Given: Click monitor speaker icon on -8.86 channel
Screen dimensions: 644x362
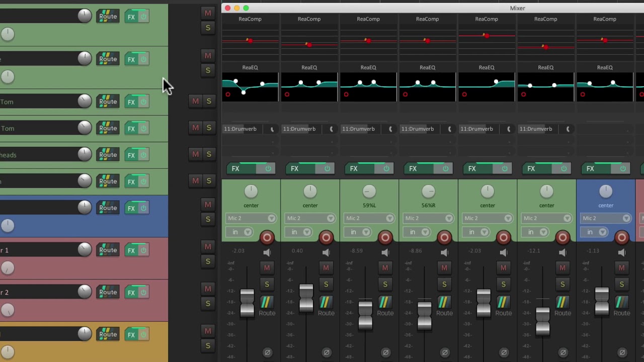Looking at the screenshot, I should [444, 252].
